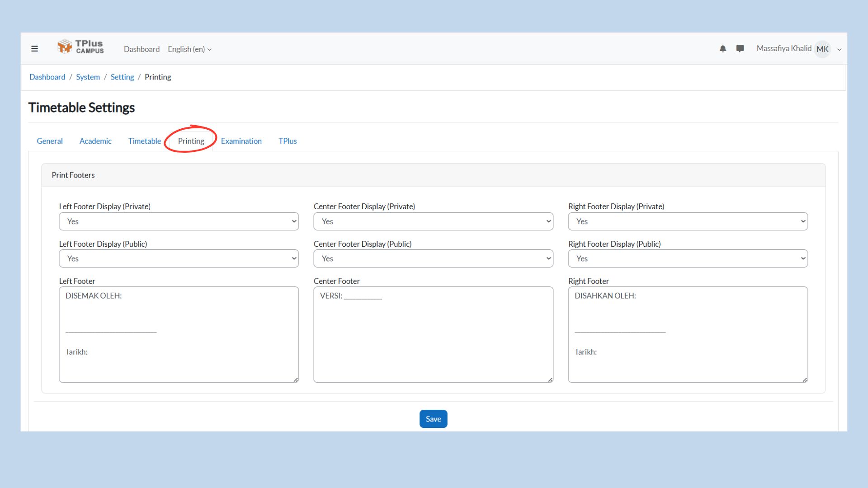Grab the Right Footer textarea resize handle
Viewport: 868px width, 488px height.
[805, 380]
